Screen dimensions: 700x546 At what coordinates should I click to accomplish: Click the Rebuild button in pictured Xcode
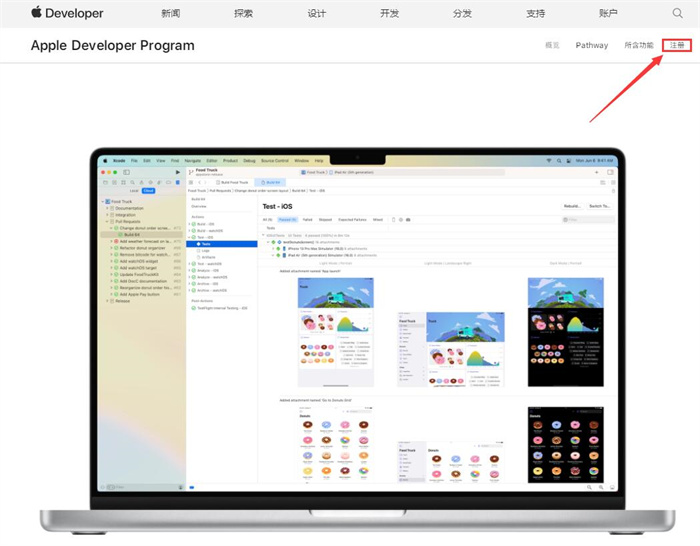[572, 206]
